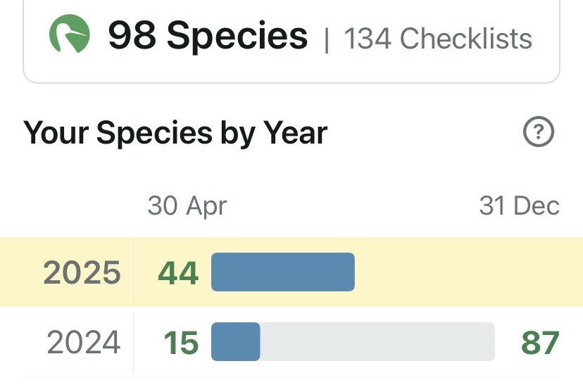Click the 30 Apr date column header

point(187,206)
